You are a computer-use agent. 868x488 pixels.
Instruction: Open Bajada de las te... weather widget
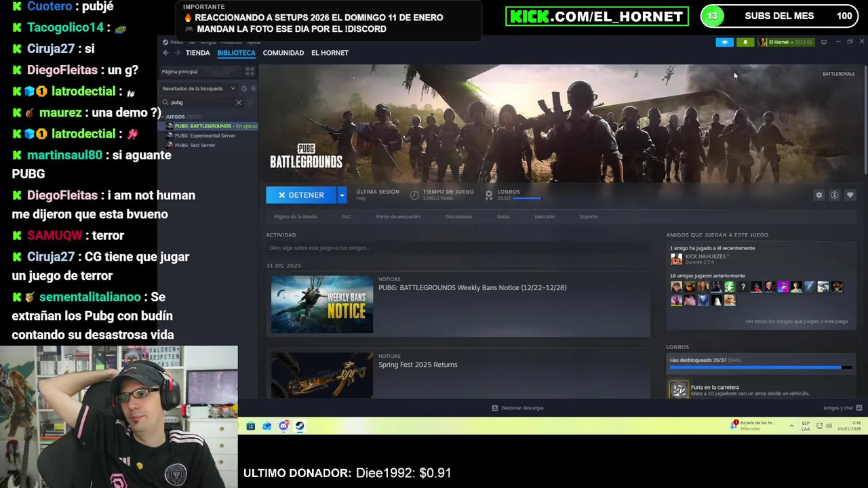[753, 426]
